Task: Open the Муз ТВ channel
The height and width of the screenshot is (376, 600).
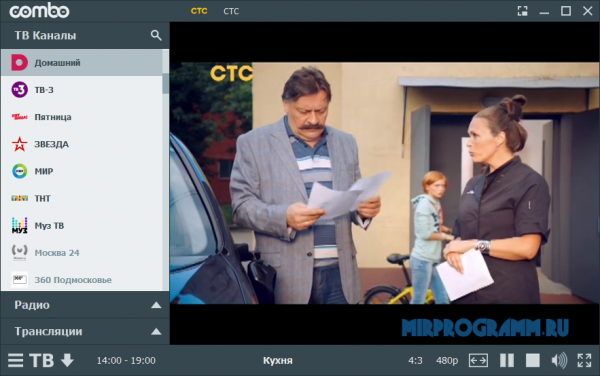Action: pyautogui.click(x=82, y=226)
